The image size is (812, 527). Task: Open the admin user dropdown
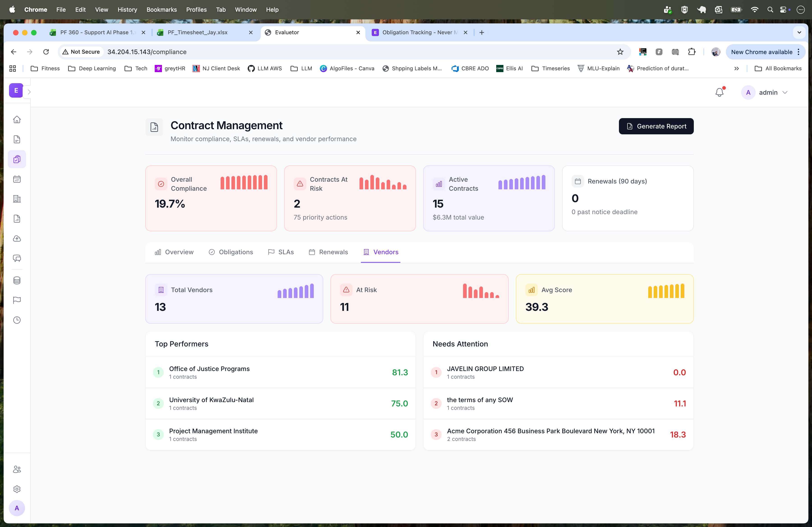pos(765,92)
